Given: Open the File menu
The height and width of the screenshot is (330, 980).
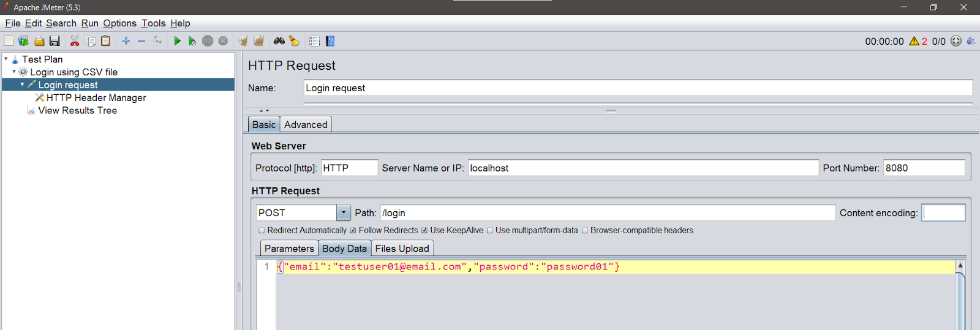Looking at the screenshot, I should [x=13, y=23].
